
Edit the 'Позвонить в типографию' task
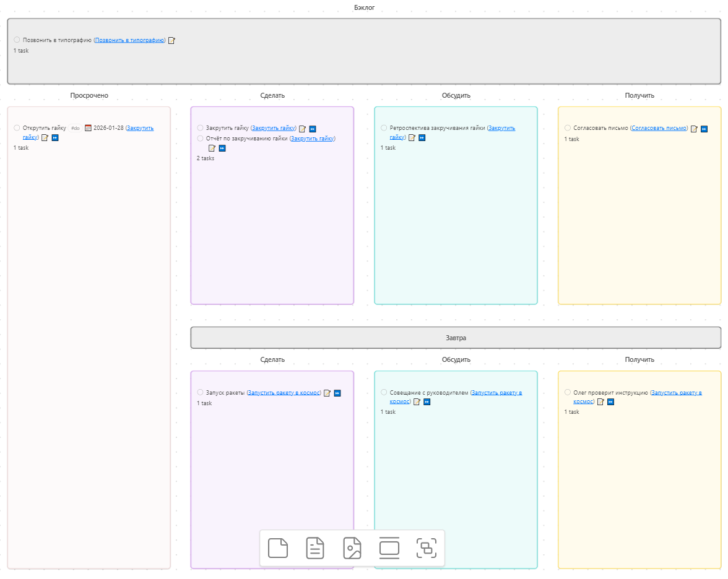click(x=172, y=40)
